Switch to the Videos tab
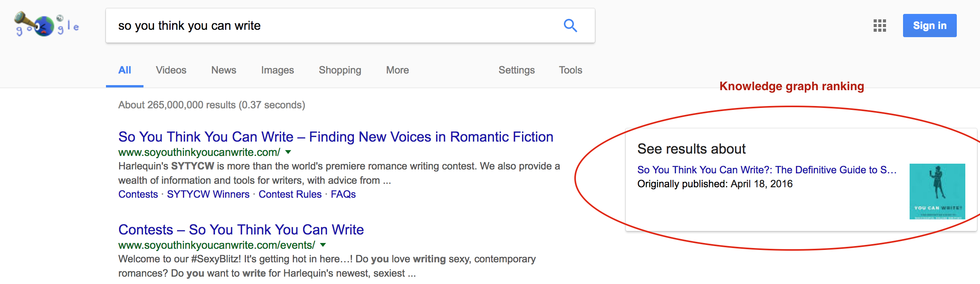This screenshot has width=980, height=284. 171,70
